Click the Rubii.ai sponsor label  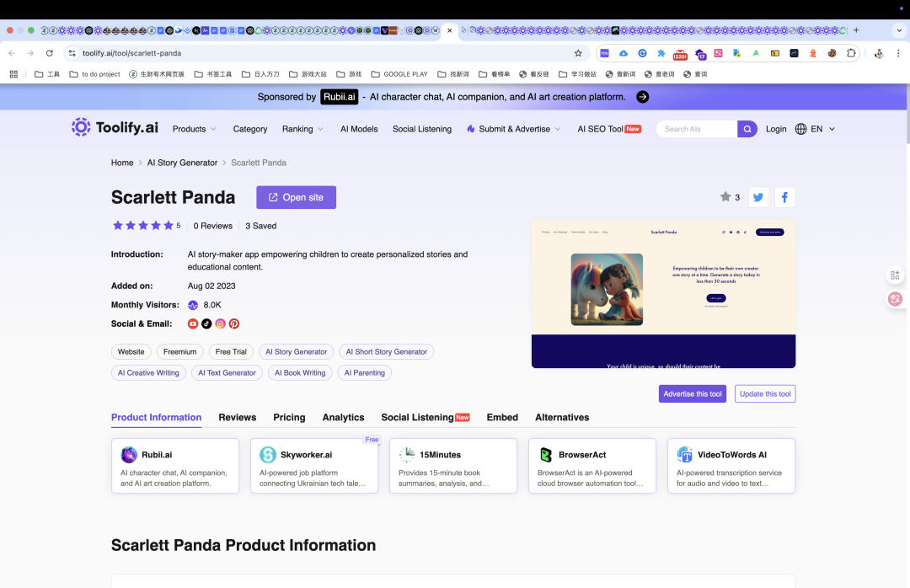click(339, 97)
